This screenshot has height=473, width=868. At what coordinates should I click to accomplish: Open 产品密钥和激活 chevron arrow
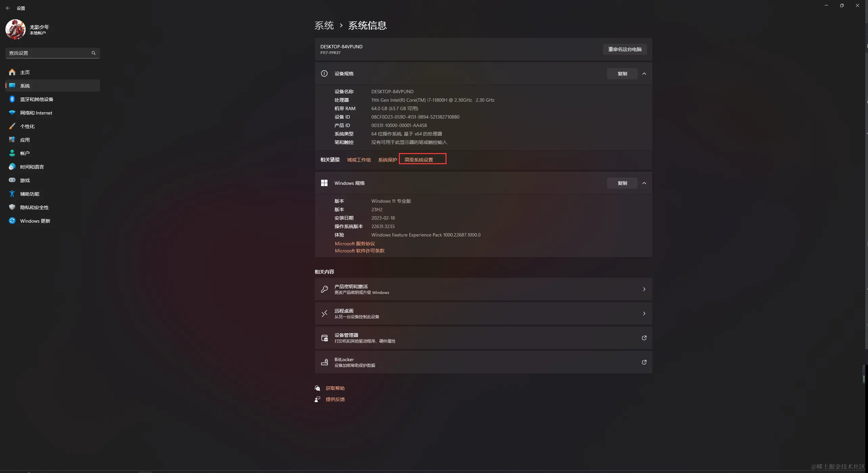coord(644,289)
